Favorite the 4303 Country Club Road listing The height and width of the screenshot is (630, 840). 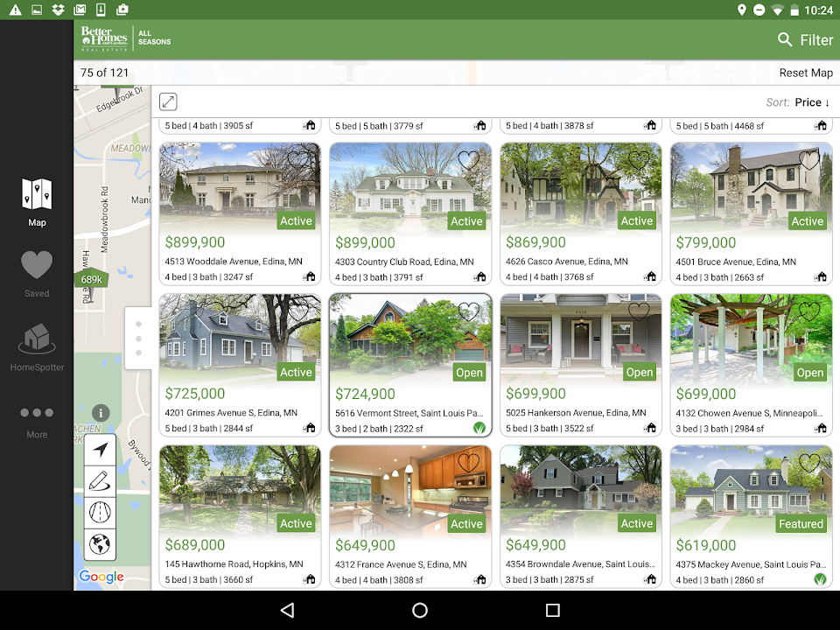[x=469, y=160]
